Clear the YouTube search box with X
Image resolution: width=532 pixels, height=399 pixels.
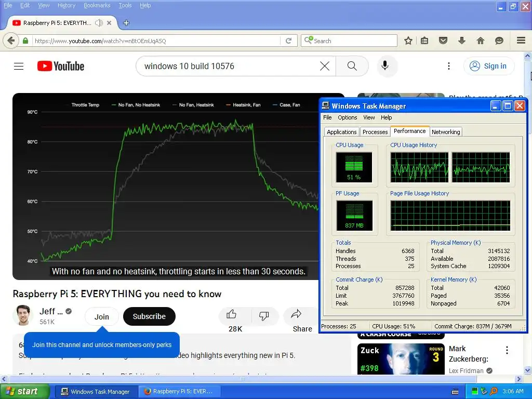[325, 66]
